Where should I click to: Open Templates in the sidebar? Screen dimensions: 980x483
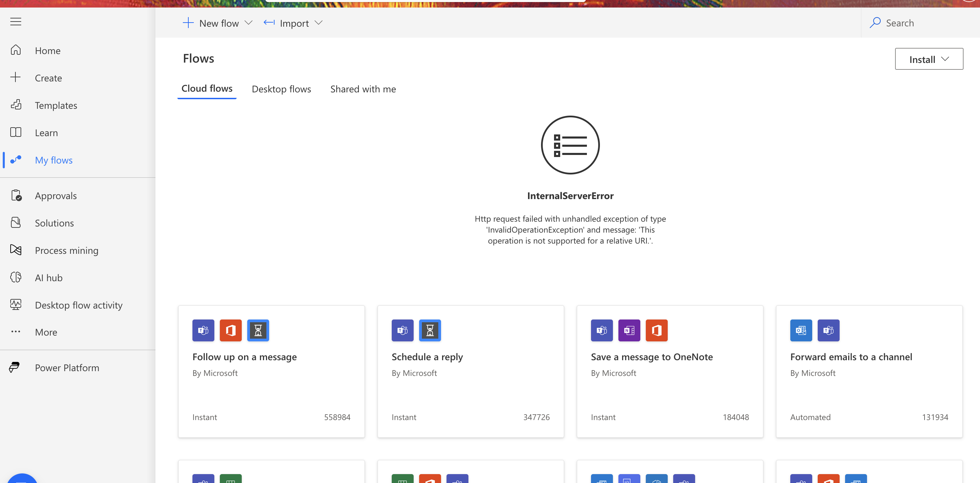[78, 105]
